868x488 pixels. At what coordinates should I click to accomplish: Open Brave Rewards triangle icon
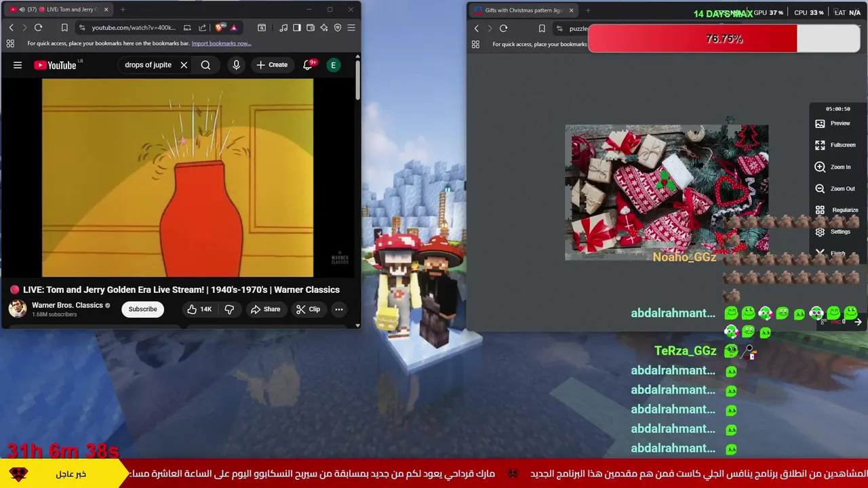pyautogui.click(x=233, y=28)
